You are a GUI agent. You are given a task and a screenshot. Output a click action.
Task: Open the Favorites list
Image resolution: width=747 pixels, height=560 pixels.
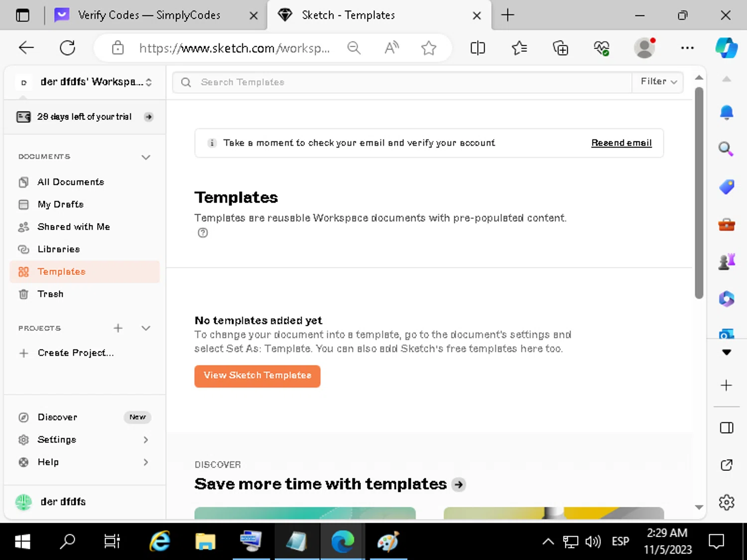(x=519, y=48)
